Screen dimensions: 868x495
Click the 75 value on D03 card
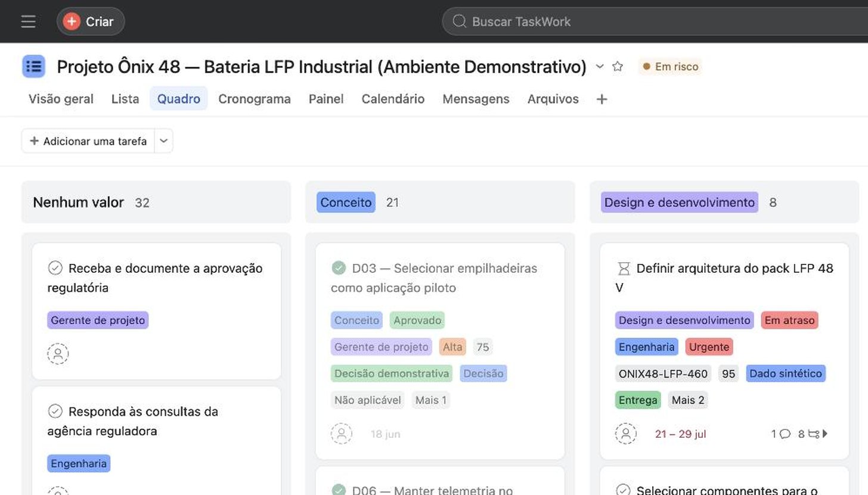pyautogui.click(x=483, y=347)
